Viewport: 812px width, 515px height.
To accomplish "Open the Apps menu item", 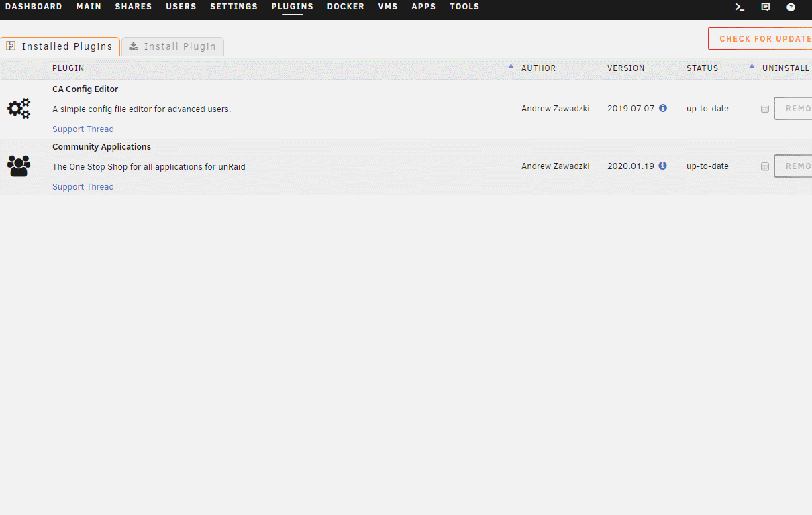I will click(423, 7).
